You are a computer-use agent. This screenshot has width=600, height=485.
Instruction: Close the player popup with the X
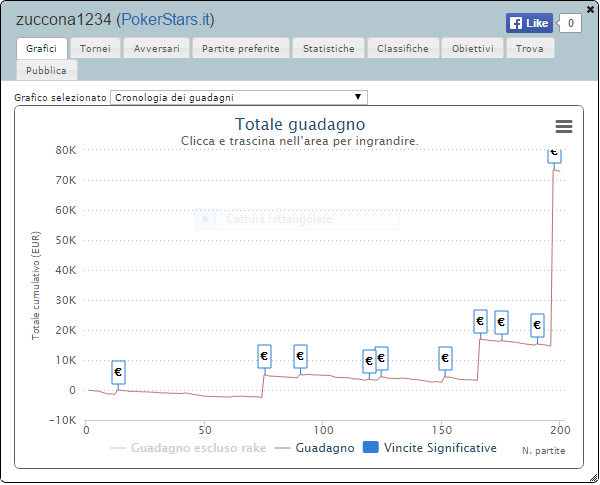point(590,9)
